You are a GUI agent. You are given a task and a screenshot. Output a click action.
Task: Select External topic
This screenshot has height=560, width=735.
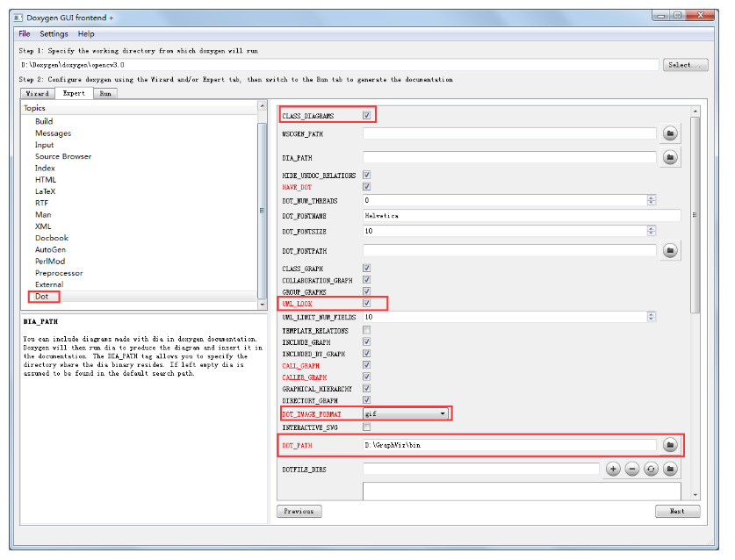[x=49, y=284]
